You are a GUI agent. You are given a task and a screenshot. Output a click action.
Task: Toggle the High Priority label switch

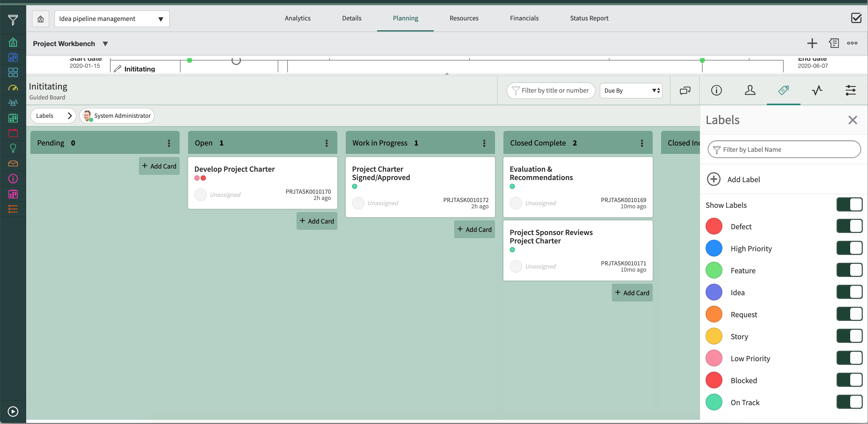(849, 248)
